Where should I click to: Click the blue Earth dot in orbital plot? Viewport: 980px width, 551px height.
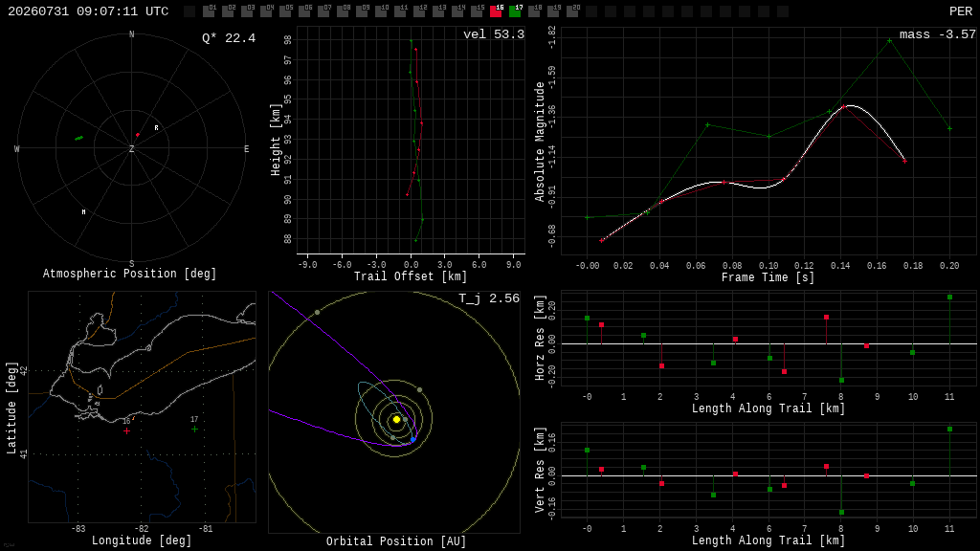pyautogui.click(x=413, y=440)
